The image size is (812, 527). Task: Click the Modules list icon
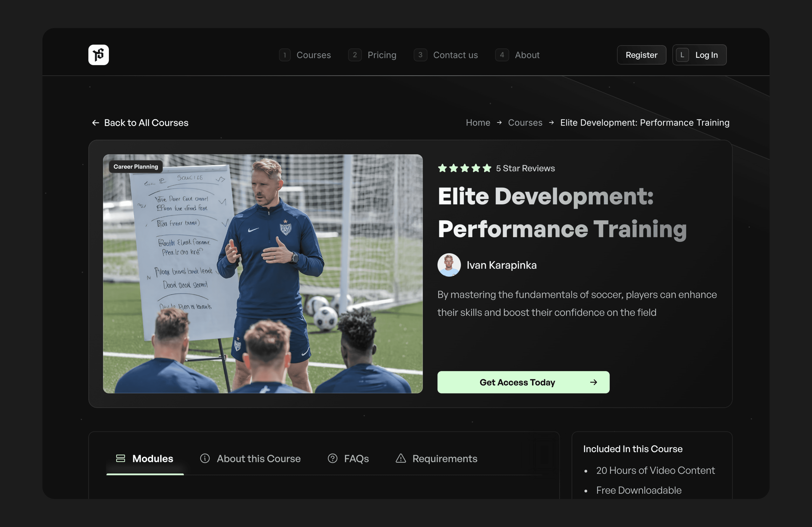click(120, 458)
